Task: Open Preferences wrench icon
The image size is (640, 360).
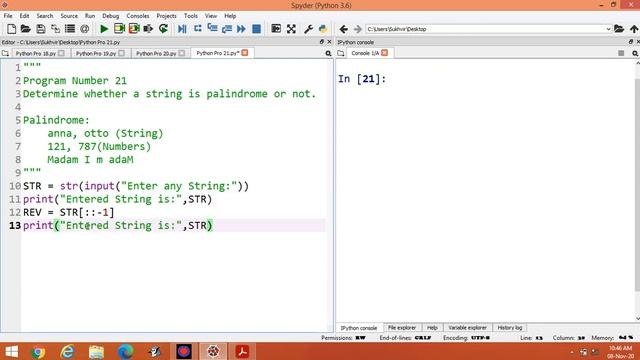Action: (308, 29)
